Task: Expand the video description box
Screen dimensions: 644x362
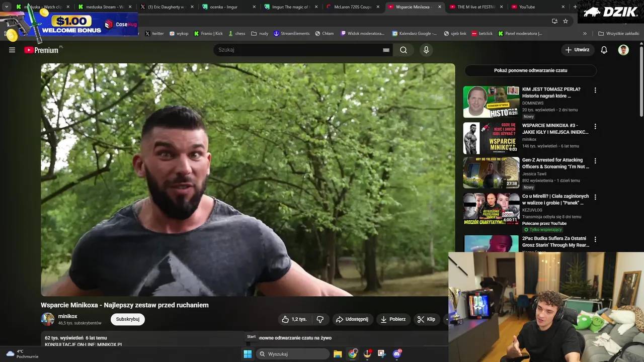Action: click(244, 340)
